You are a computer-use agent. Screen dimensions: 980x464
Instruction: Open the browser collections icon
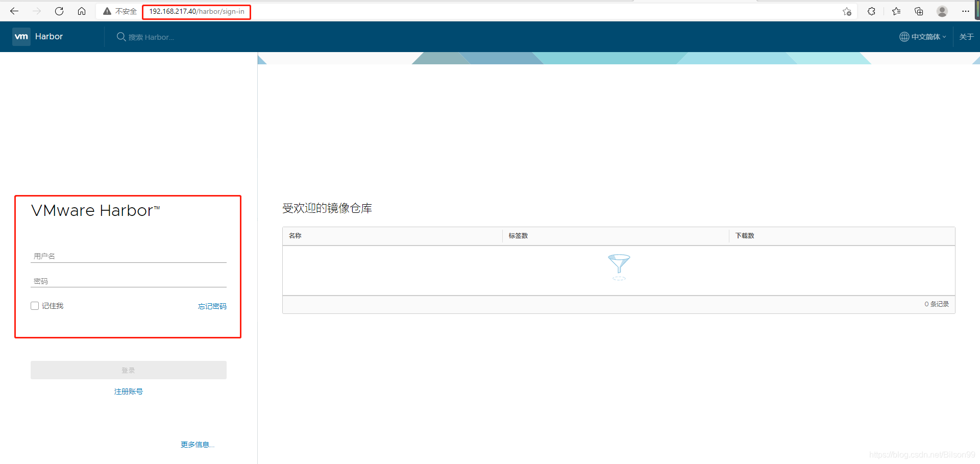coord(919,11)
